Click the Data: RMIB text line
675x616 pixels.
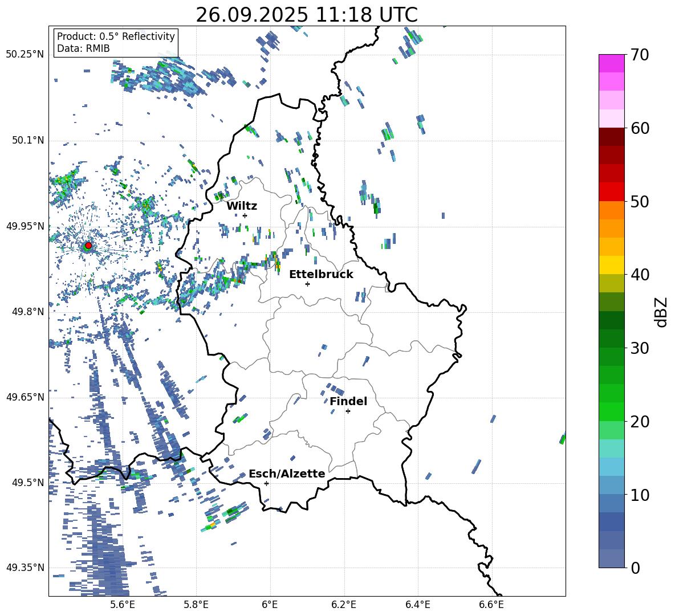click(x=83, y=48)
